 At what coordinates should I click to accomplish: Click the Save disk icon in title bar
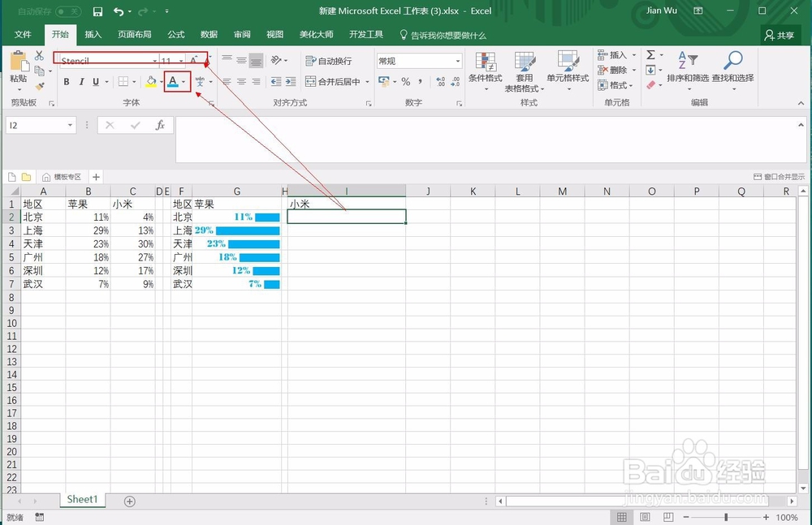97,11
